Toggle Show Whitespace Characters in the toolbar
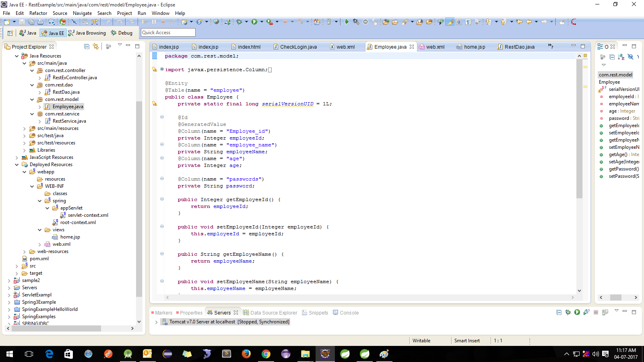Viewport: 644px width, 362px height. pos(468,22)
